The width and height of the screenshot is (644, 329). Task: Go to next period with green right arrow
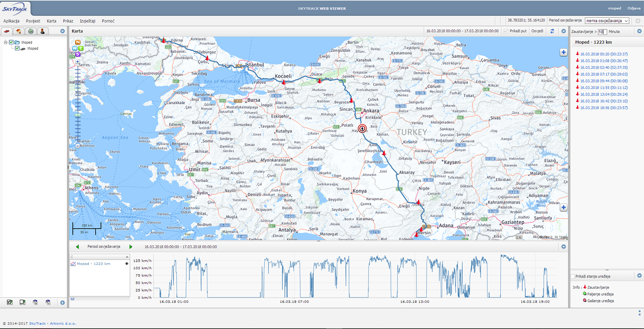click(x=131, y=246)
